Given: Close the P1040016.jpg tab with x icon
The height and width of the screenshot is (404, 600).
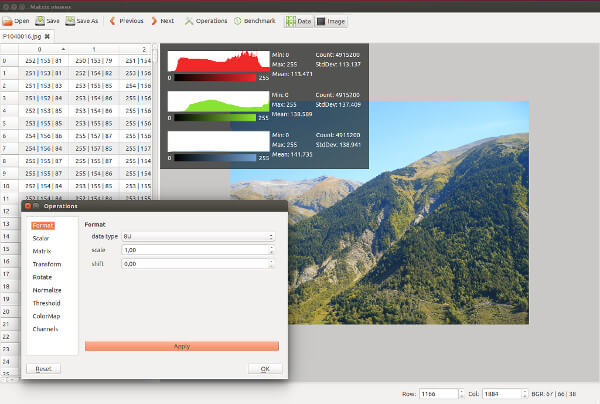Looking at the screenshot, I should (x=47, y=36).
